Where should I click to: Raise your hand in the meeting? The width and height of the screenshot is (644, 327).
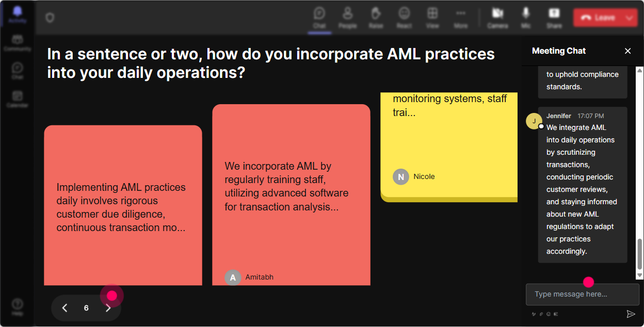pos(376,18)
